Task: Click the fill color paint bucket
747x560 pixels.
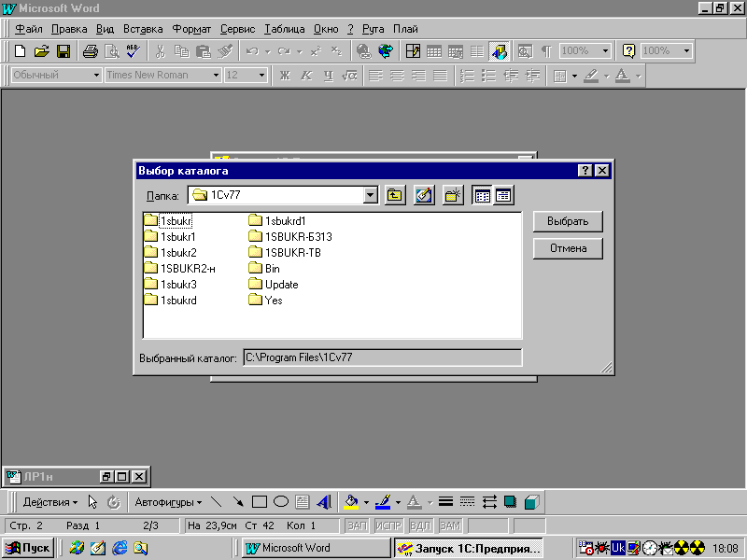Action: coord(352,502)
